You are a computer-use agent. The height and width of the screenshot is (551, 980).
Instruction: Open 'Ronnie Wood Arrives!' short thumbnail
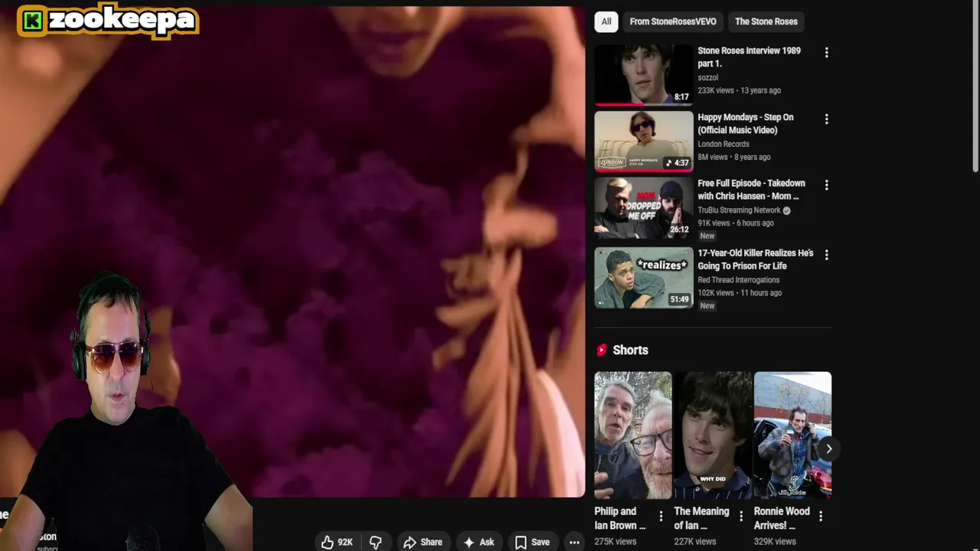tap(792, 435)
